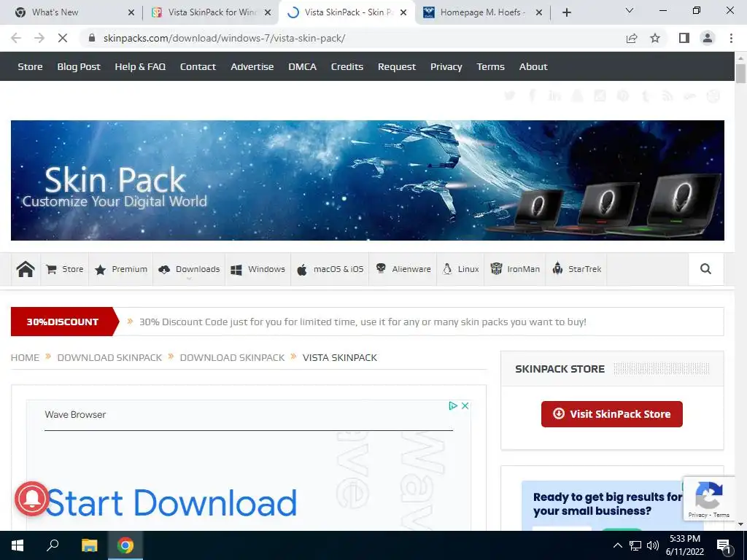Image resolution: width=747 pixels, height=560 pixels.
Task: Open the Request page
Action: point(396,66)
